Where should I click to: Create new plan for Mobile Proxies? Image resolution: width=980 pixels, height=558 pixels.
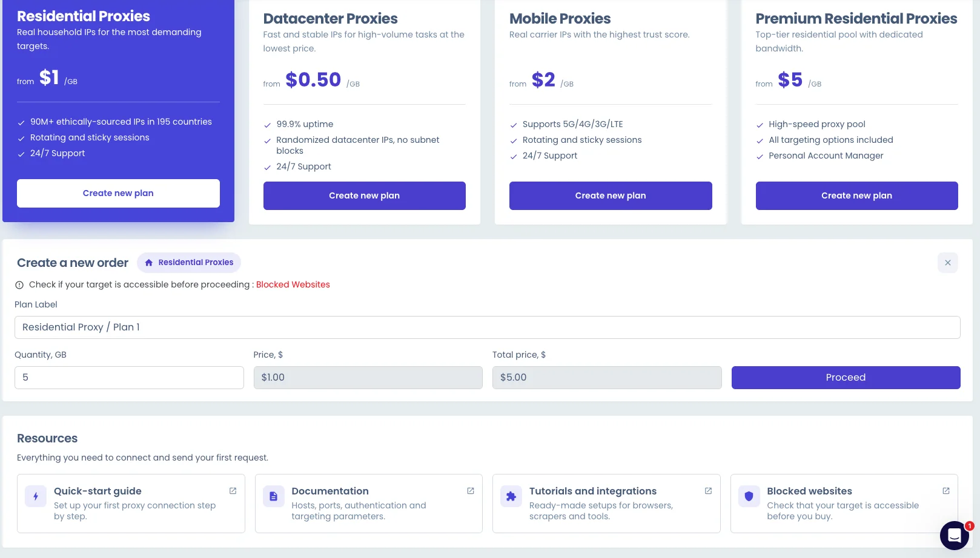(611, 195)
